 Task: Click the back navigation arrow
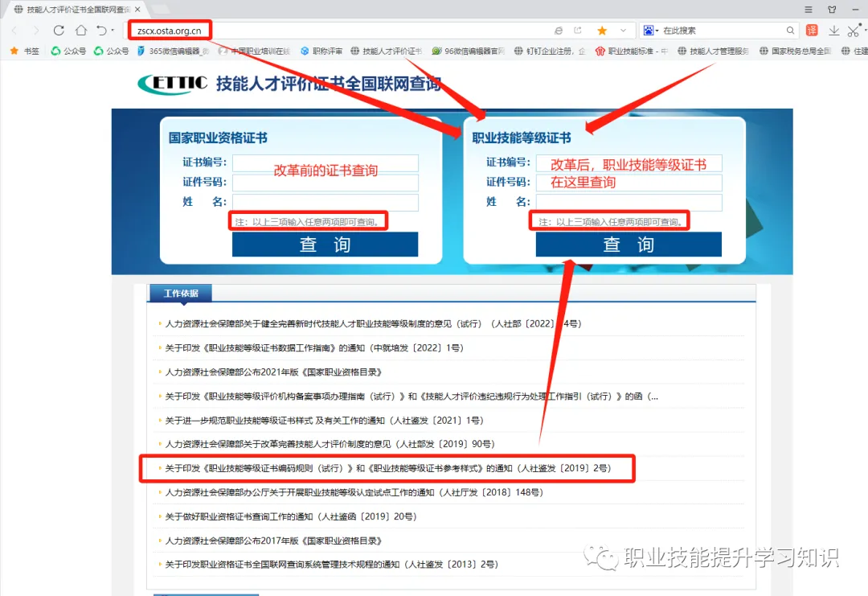[14, 30]
